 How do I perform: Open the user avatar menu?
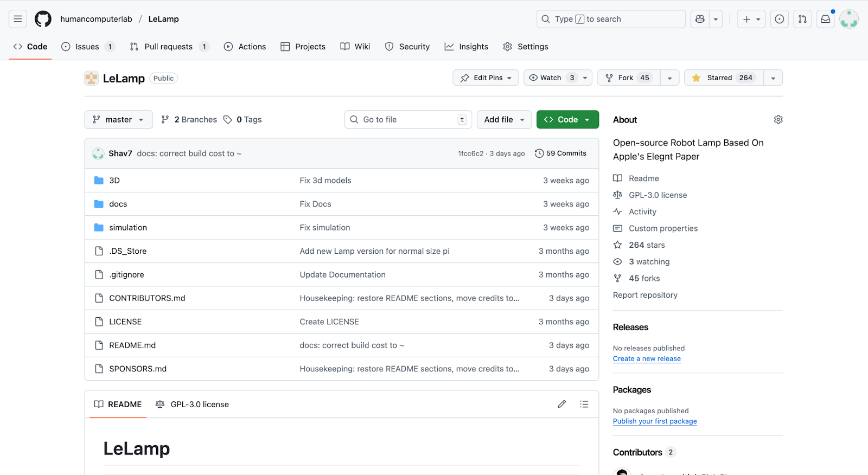(848, 19)
